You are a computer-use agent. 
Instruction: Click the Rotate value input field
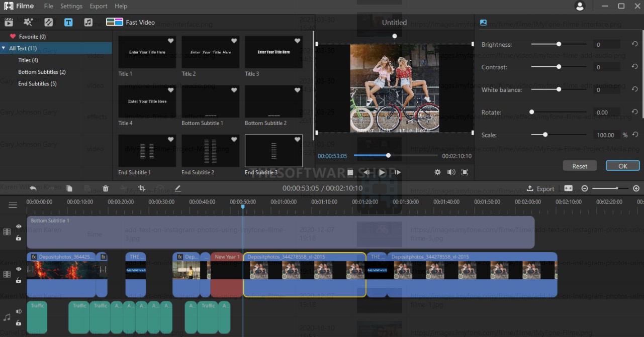coord(606,113)
